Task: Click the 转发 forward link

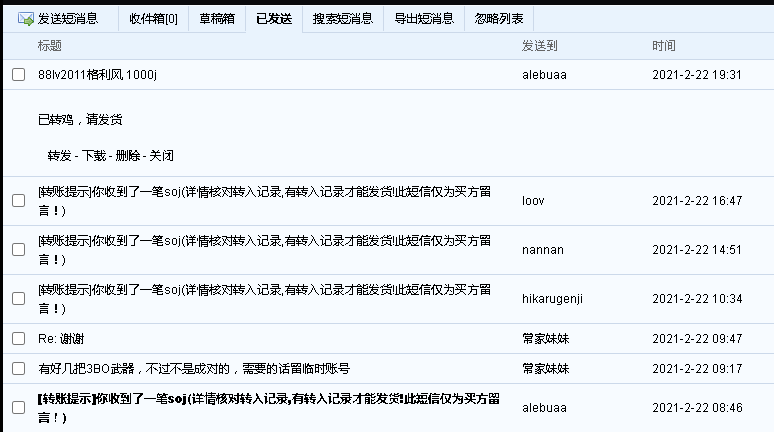Action: point(59,156)
